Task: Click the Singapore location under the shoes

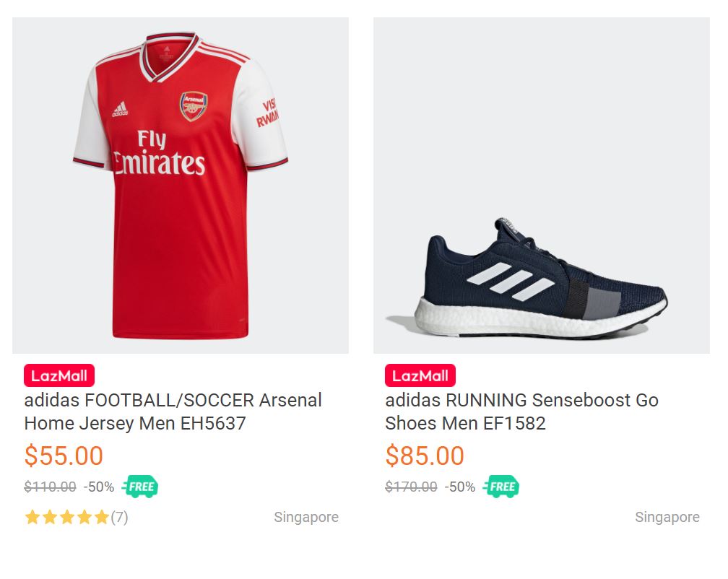Action: tap(667, 517)
